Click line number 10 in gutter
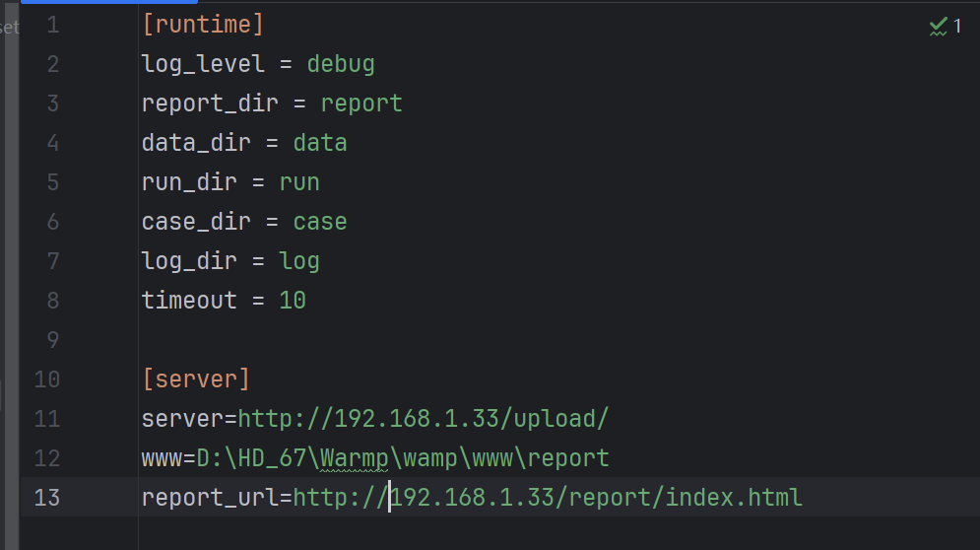 click(47, 379)
